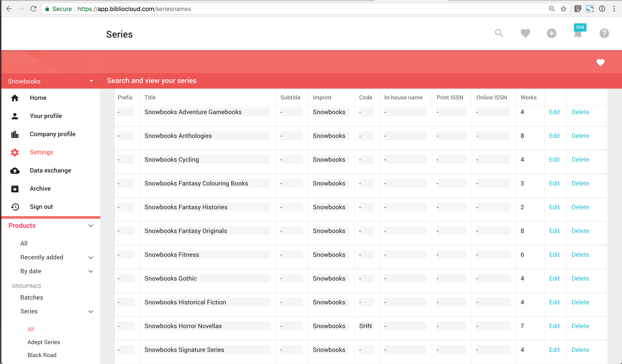622x364 pixels.
Task: Open favourites with the grey heart icon
Action: tap(525, 33)
